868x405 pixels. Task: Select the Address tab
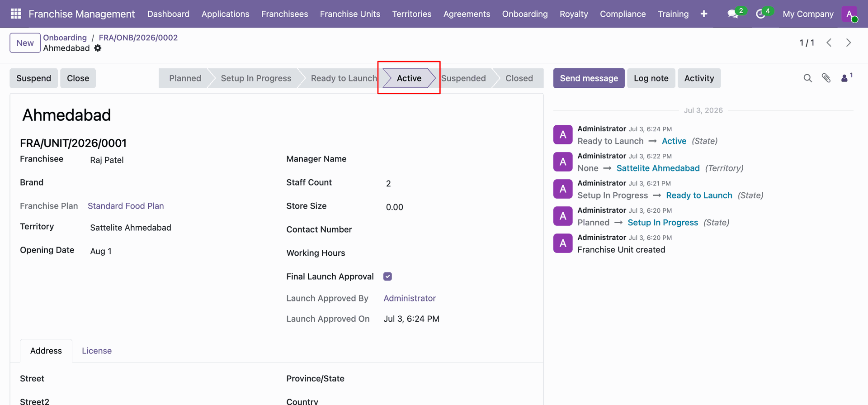click(46, 351)
